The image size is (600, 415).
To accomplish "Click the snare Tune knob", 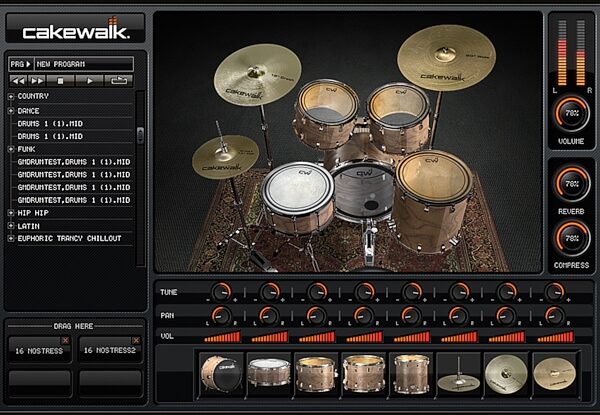I will 269,292.
